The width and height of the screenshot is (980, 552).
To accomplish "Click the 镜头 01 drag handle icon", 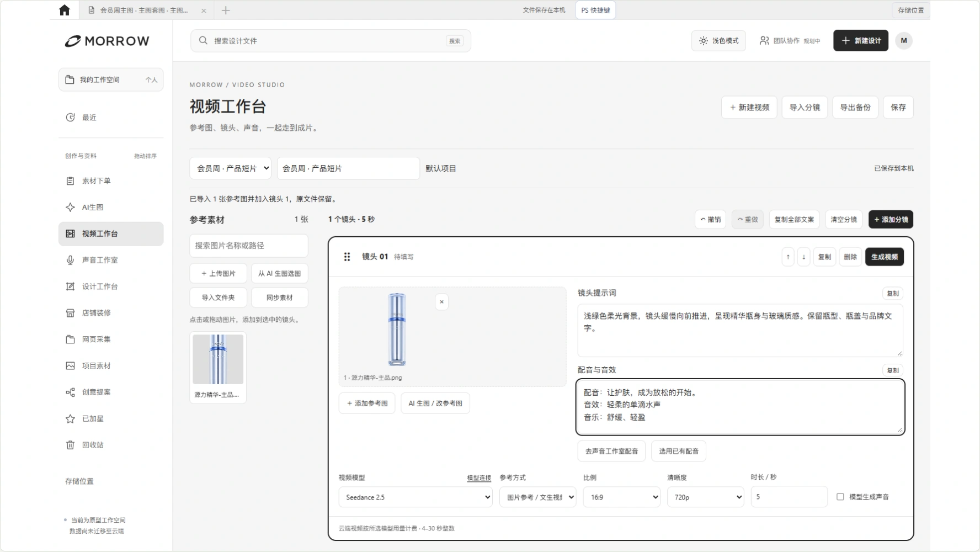I will [x=347, y=257].
